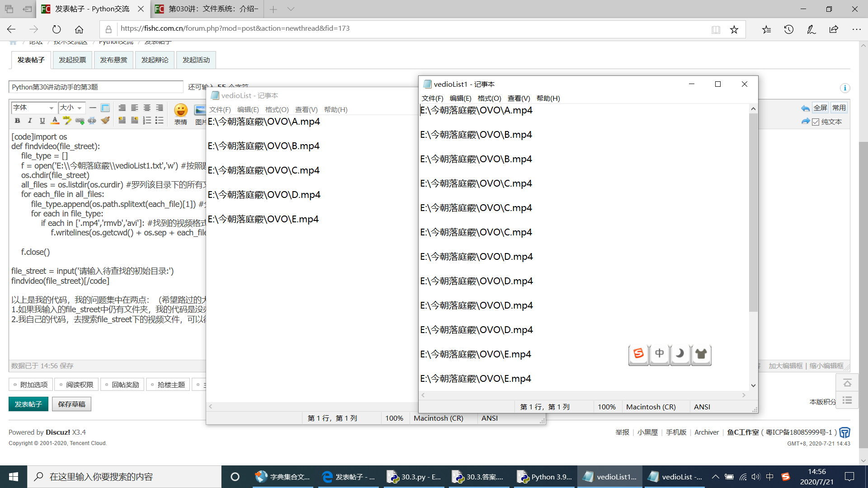
Task: Click the left align icon
Action: tap(135, 108)
